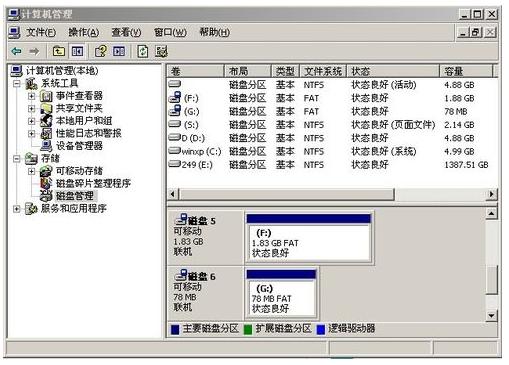Expand the 性能日志和警报 node

click(x=31, y=134)
